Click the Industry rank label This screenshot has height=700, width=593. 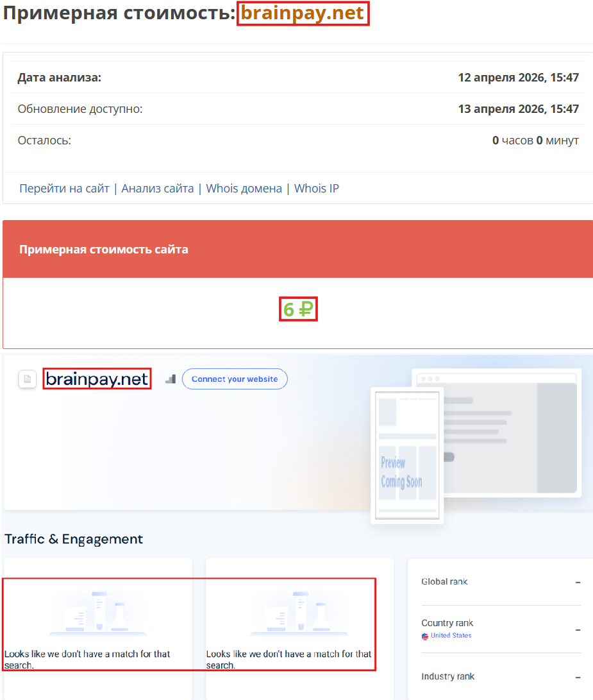pyautogui.click(x=447, y=676)
